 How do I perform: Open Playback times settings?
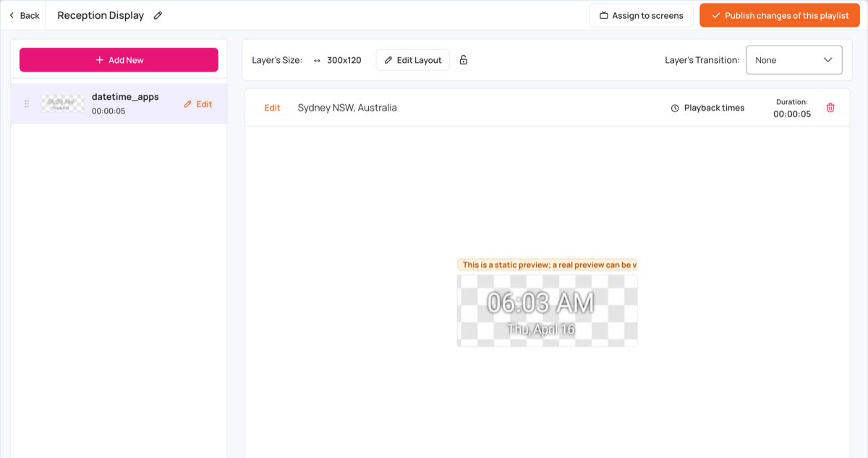tap(707, 108)
